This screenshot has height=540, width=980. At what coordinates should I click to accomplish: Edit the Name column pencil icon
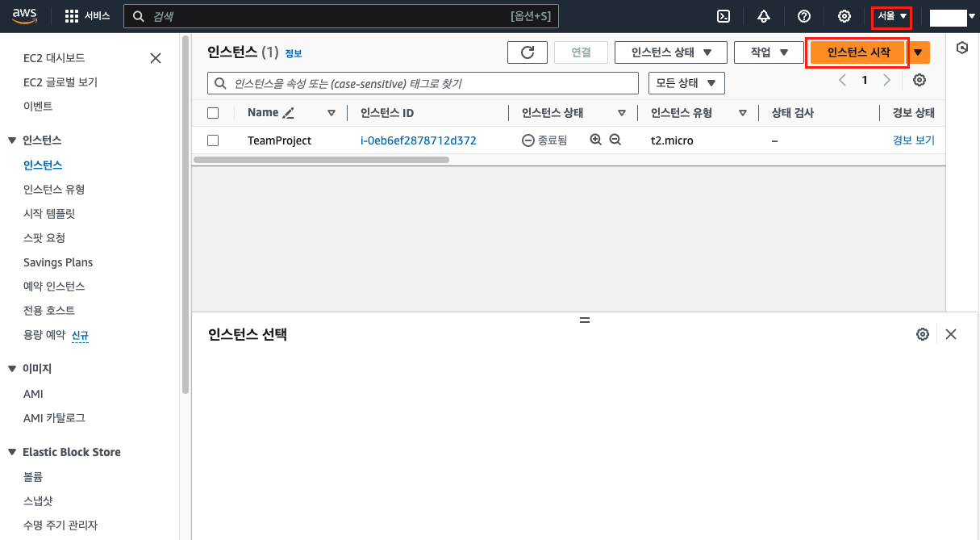tap(289, 113)
